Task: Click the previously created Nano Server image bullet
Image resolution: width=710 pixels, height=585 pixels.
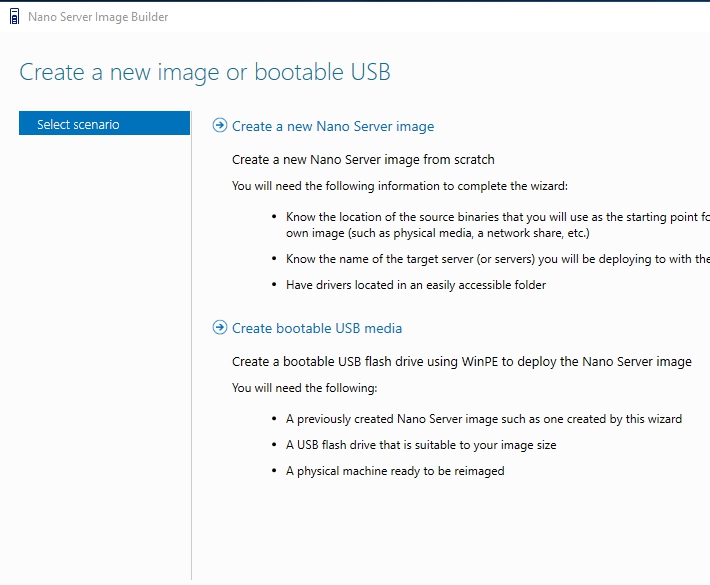Action: [484, 419]
